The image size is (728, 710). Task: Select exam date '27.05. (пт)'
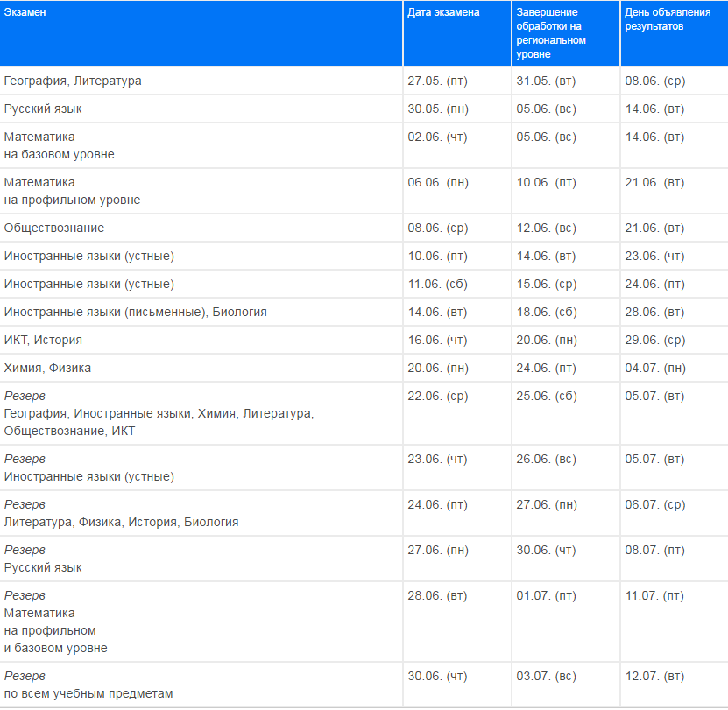[x=456, y=81]
